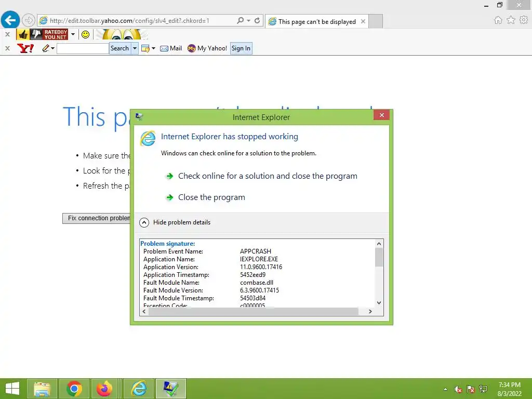The width and height of the screenshot is (532, 399).
Task: Click the details pane scroll up arrow
Action: coord(379,244)
